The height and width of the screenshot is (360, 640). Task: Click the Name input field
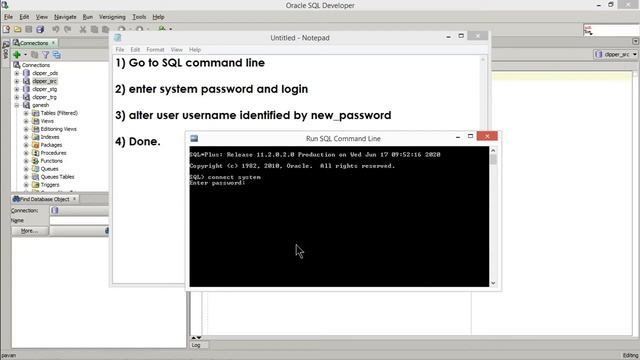coord(79,221)
